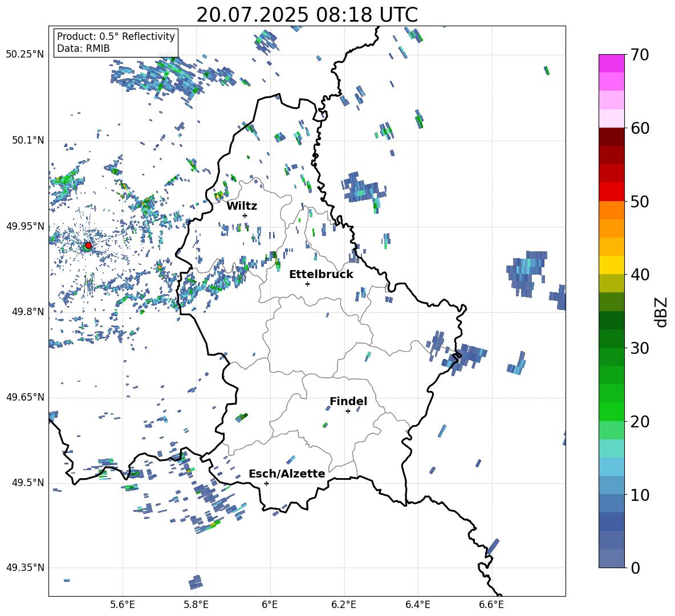This screenshot has width=675, height=616.
Task: Click the longitude label 6.6°E
Action: click(491, 605)
